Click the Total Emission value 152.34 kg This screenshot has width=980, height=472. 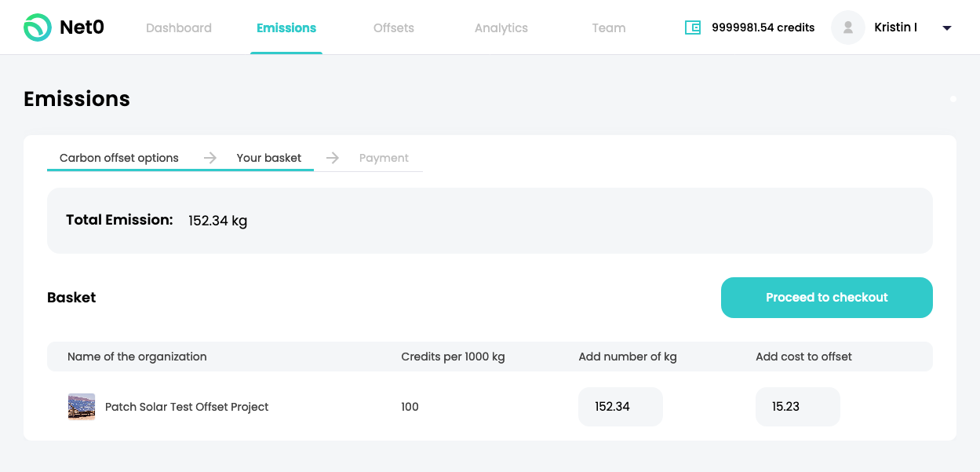(x=218, y=221)
